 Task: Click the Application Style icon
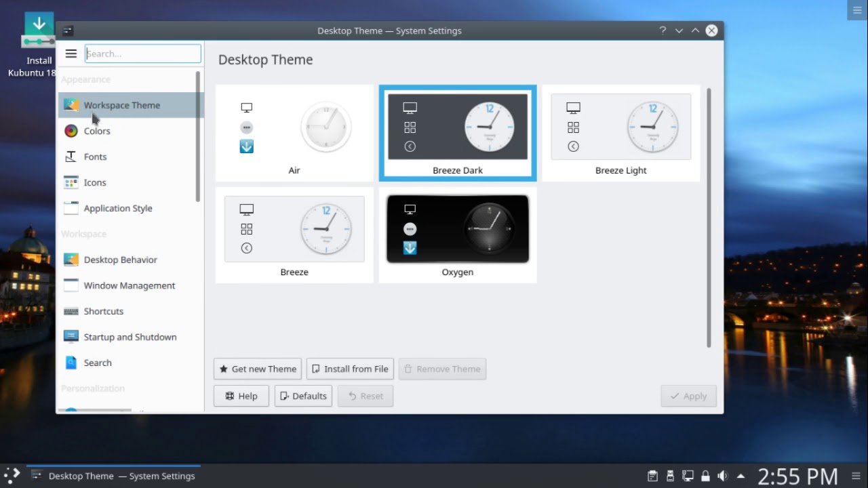coord(71,208)
